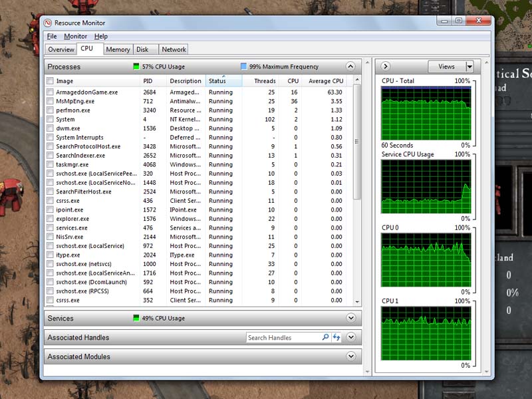Click the blue Maximum Frequency indicator
Screen dimensions: 532x399
pos(243,66)
